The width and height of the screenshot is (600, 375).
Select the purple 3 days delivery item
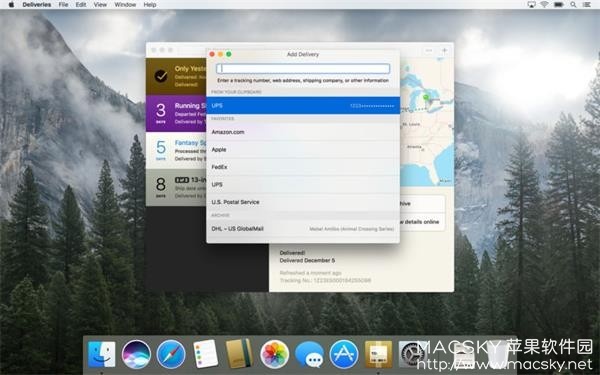pyautogui.click(x=176, y=114)
